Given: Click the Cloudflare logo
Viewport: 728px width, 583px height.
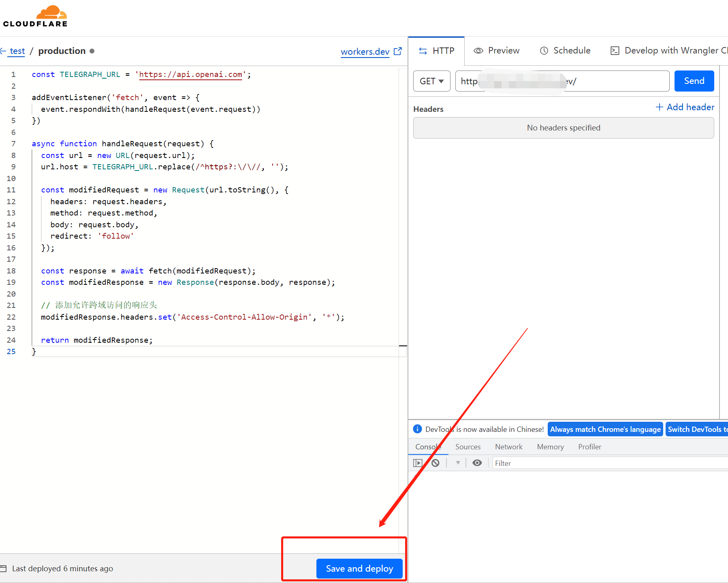Looking at the screenshot, I should 35,16.
